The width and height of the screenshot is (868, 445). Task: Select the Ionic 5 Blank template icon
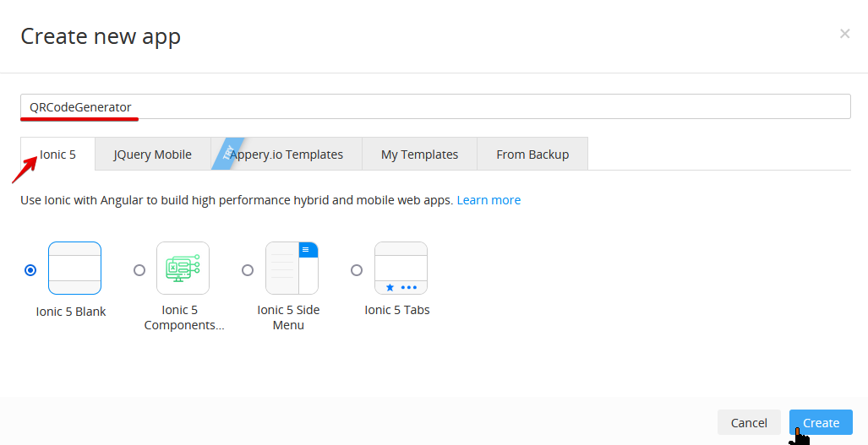(74, 269)
